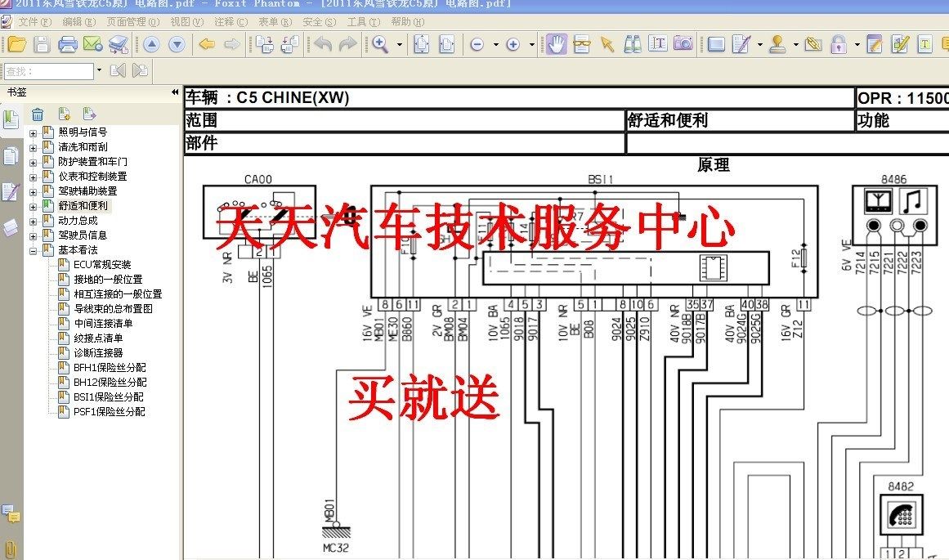This screenshot has height=560, width=949.
Task: Open the zoom tool dropdown arrow
Action: coord(400,45)
